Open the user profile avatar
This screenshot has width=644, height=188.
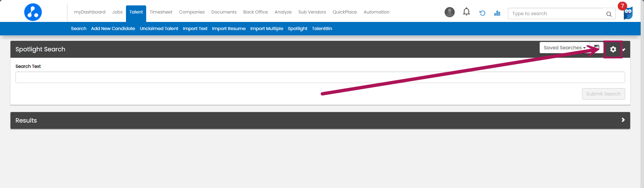click(x=450, y=12)
